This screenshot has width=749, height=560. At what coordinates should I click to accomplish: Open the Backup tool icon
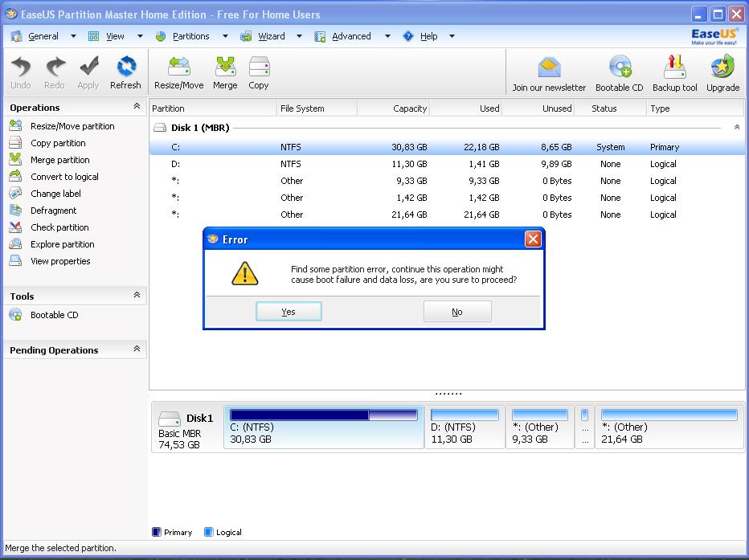coord(674,67)
